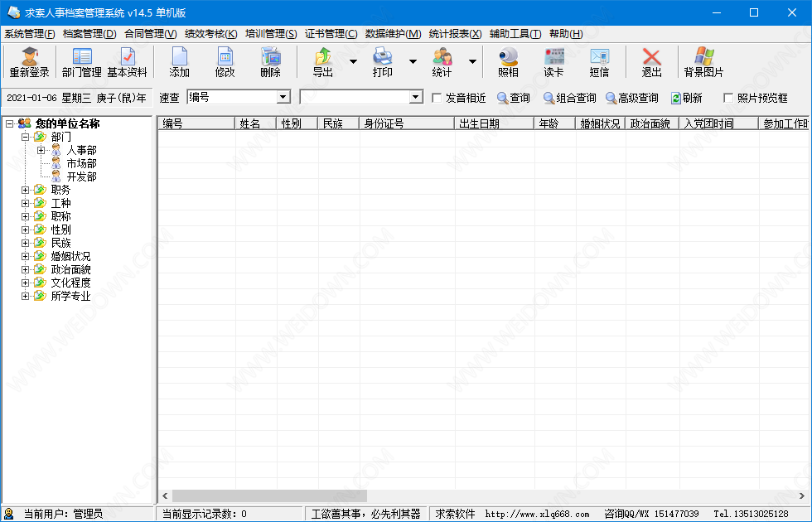Click the 查询 search button
This screenshot has height=522, width=812.
tap(513, 98)
